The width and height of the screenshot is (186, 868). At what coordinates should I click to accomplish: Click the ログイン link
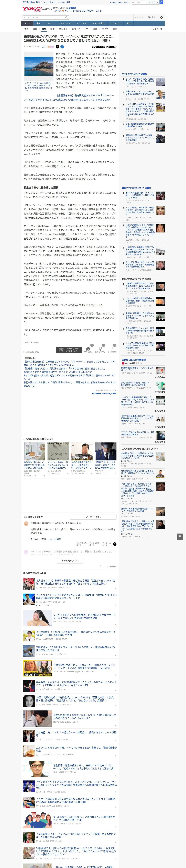[57, 11]
